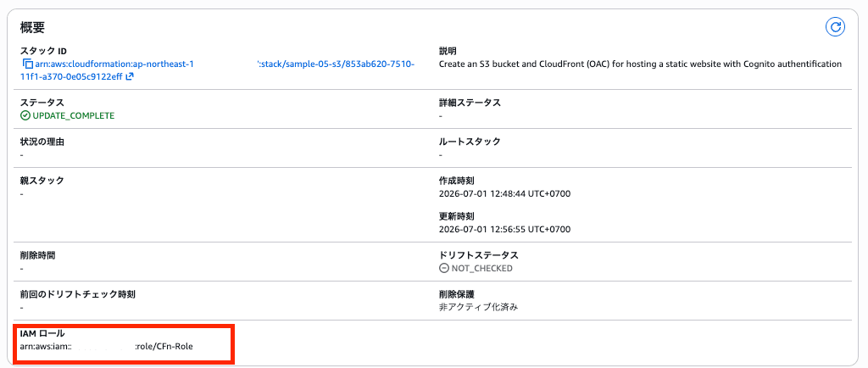Select the update time 2026-07-01 12:56:55 UTC+0700

504,229
